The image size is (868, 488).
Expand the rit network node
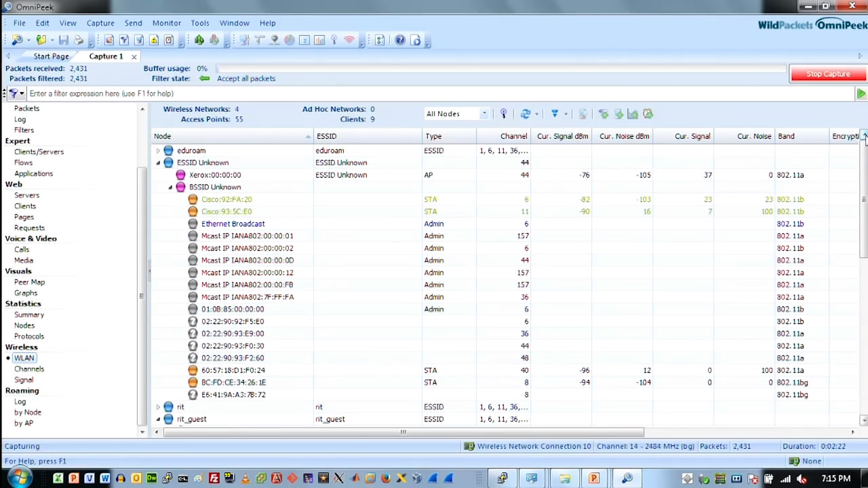coord(158,407)
